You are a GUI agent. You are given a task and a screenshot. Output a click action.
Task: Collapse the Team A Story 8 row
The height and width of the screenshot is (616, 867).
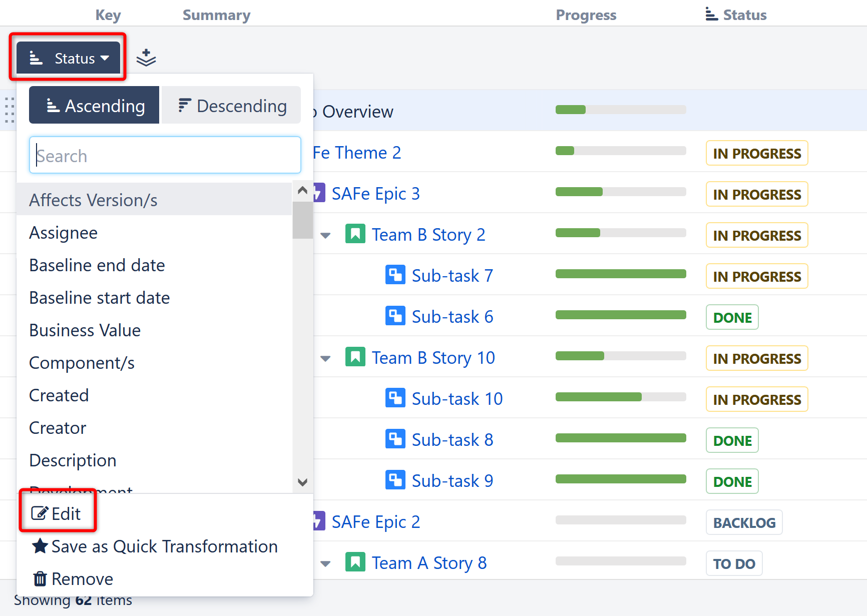325,563
